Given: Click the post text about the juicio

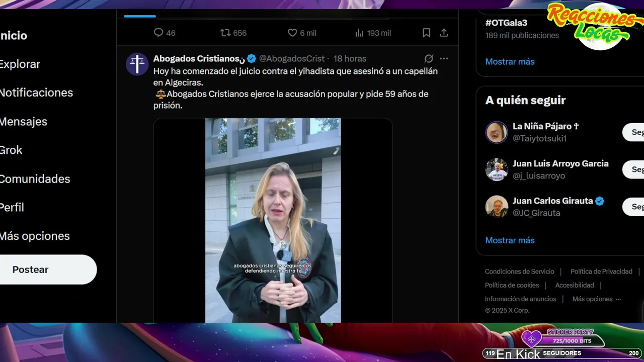Looking at the screenshot, I should point(295,88).
